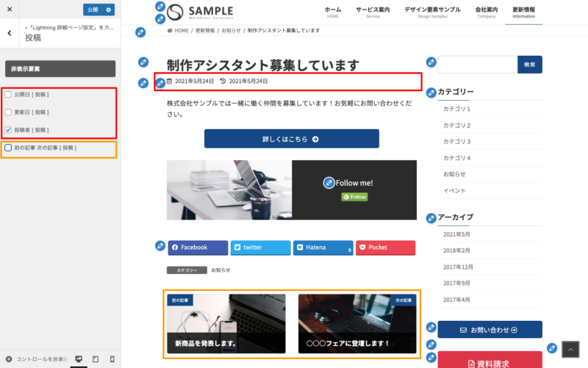Uncheck the 投稿者 [ 投稿 ] checkbox

point(8,130)
